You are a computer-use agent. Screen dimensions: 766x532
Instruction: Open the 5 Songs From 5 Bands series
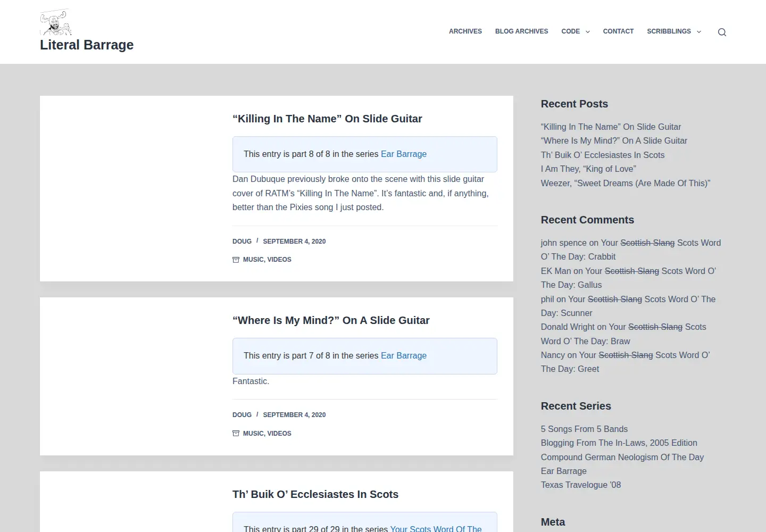584,429
